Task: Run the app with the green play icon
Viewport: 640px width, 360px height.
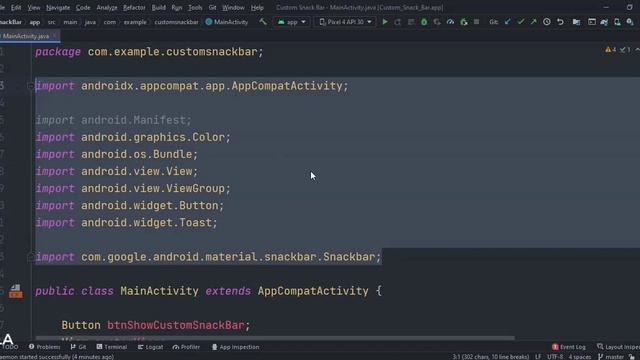Action: coord(385,22)
